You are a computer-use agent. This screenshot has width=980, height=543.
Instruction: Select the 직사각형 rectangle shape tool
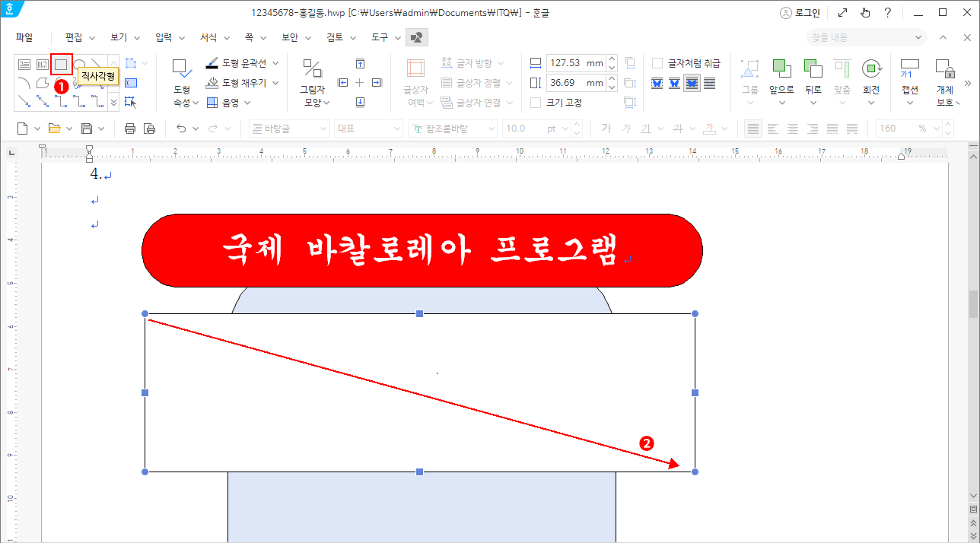[61, 65]
